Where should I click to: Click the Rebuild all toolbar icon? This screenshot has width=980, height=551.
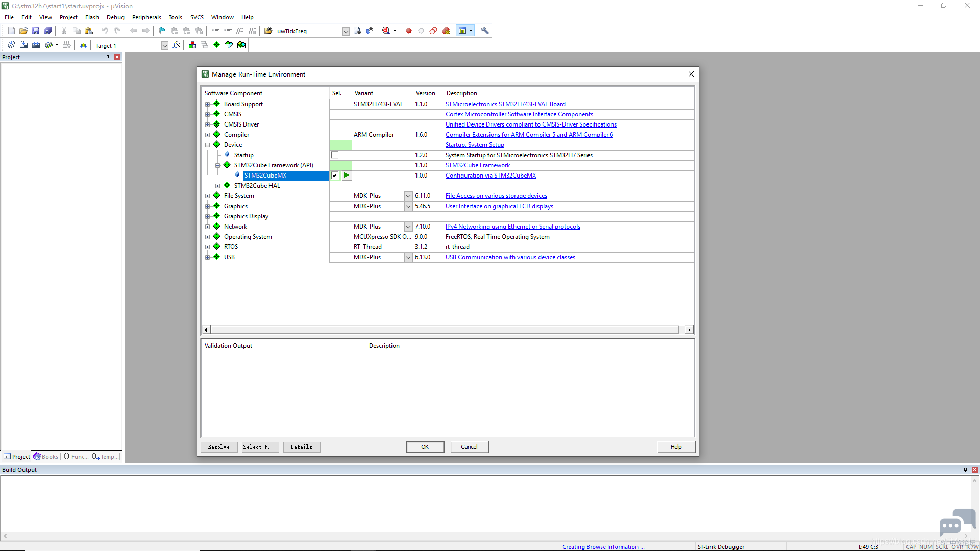(36, 45)
